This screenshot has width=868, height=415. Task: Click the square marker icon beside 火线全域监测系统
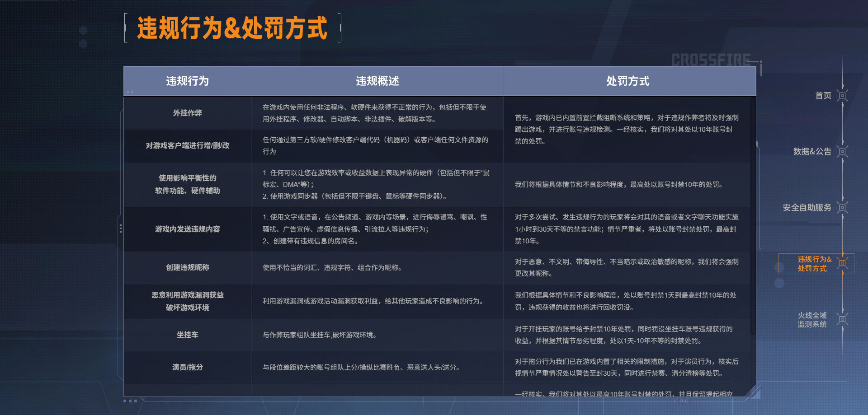coord(842,319)
